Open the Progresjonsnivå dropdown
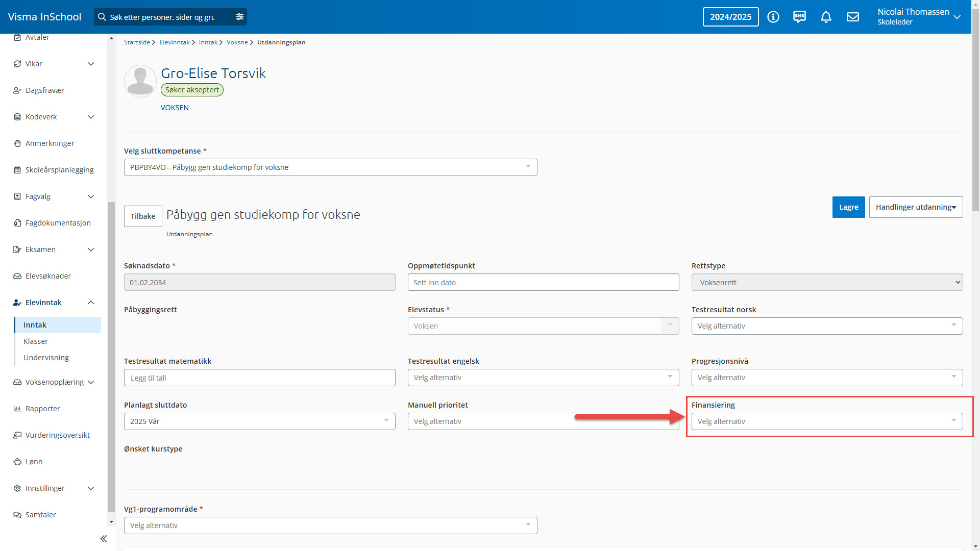 tap(827, 378)
